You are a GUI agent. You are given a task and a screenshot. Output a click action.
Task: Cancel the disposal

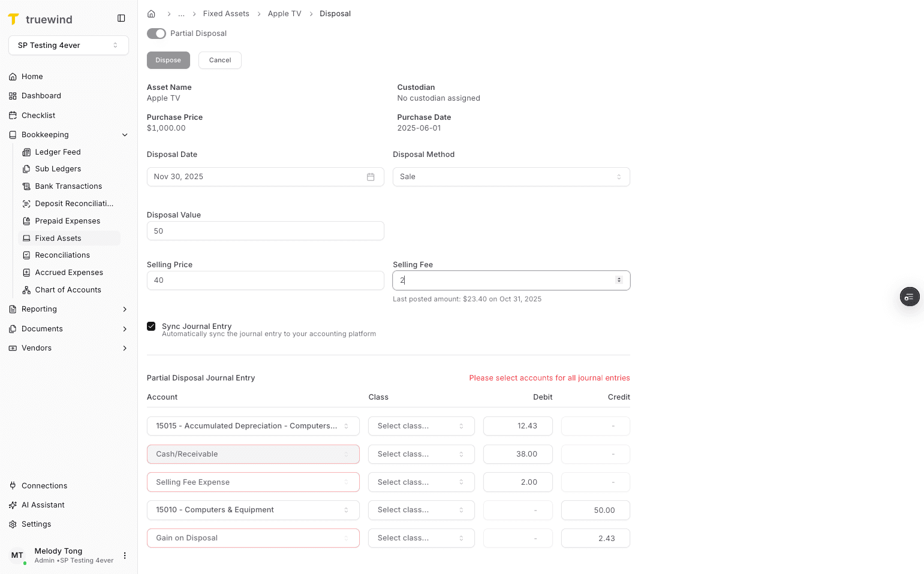(x=219, y=60)
